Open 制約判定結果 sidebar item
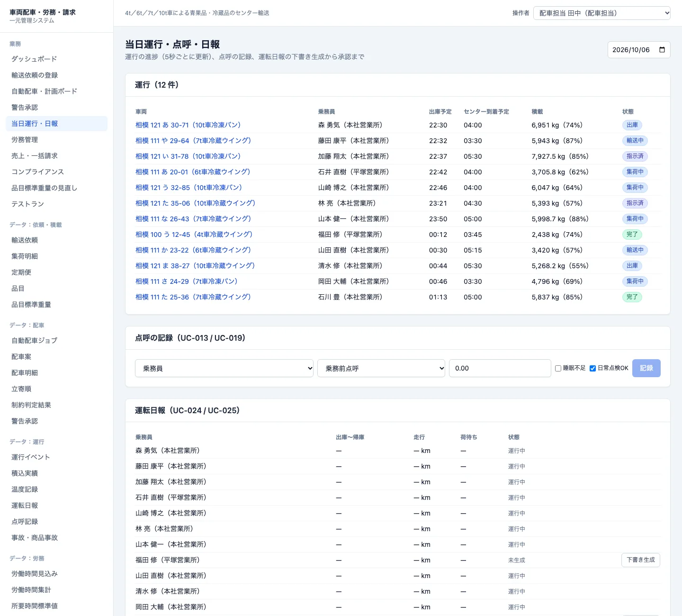The width and height of the screenshot is (682, 616). tap(56, 405)
